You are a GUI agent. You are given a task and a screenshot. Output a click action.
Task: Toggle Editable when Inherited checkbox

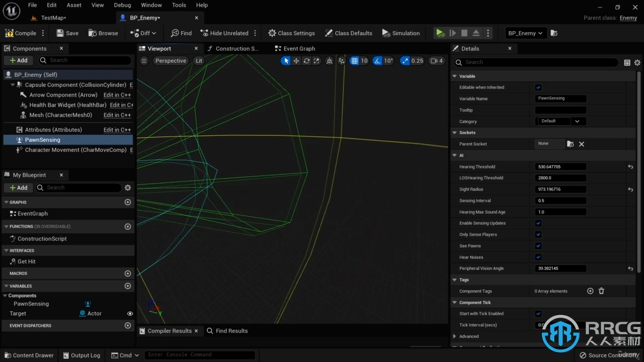point(538,87)
